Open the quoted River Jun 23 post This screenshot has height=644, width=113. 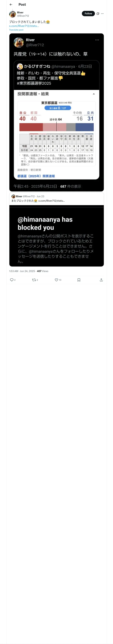click(56, 198)
